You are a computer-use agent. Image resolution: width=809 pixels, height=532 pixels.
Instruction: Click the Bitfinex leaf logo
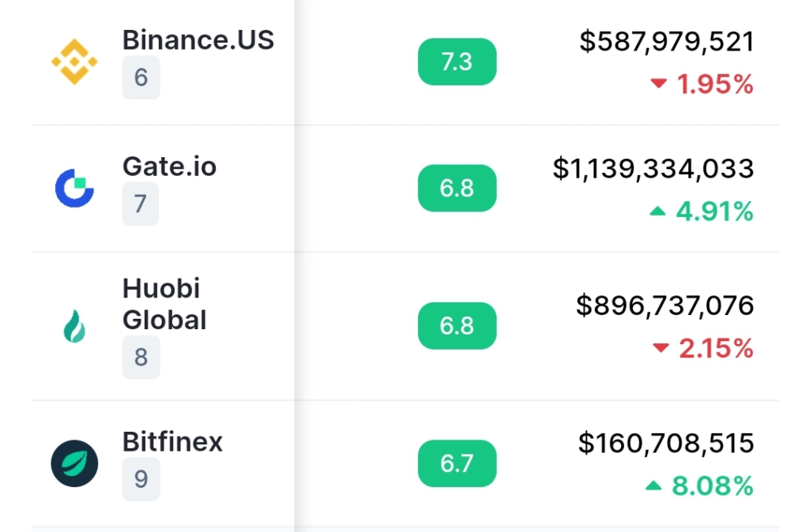tap(74, 463)
